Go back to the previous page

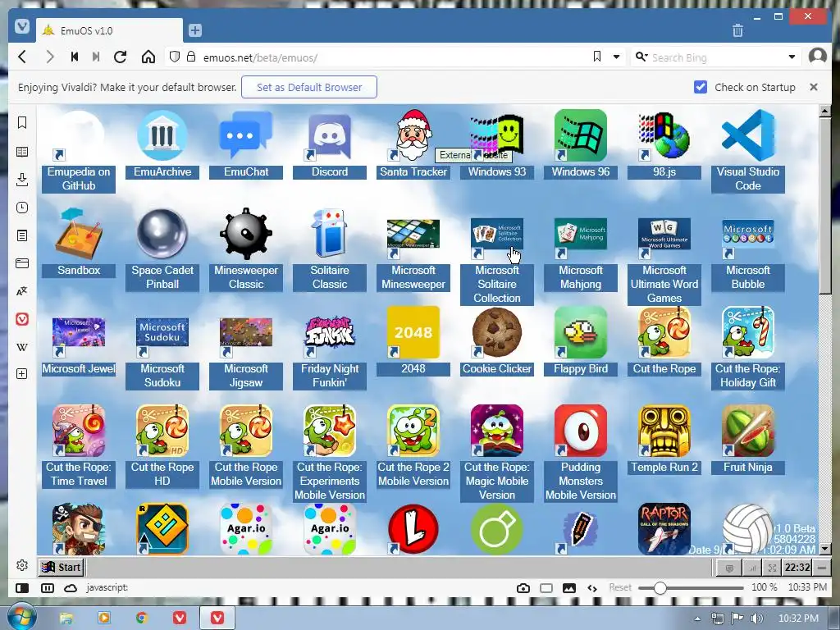click(x=22, y=57)
